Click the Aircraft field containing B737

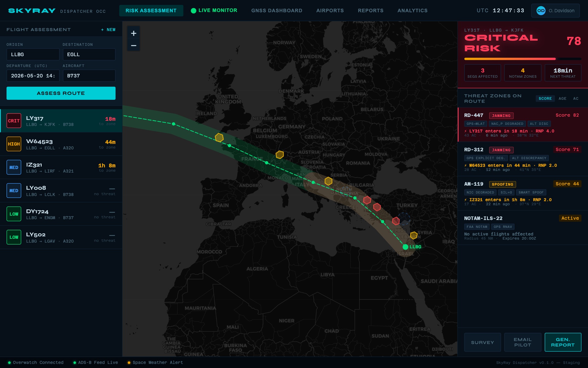click(89, 76)
